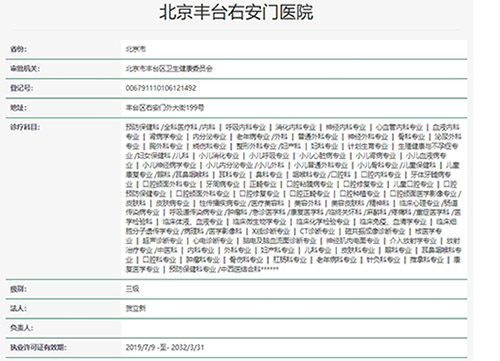Select the 省份 field label
Viewport: 500px width, 361px height.
18,49
